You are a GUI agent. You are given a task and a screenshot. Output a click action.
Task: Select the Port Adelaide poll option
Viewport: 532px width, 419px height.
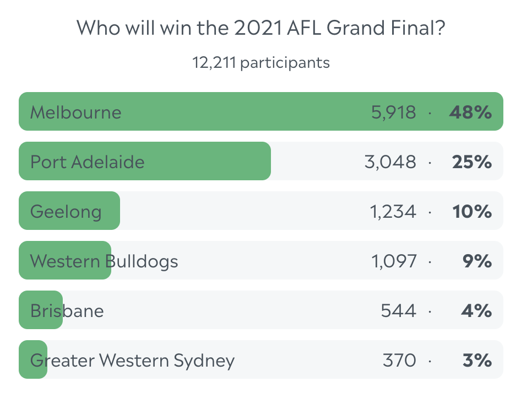pos(88,162)
